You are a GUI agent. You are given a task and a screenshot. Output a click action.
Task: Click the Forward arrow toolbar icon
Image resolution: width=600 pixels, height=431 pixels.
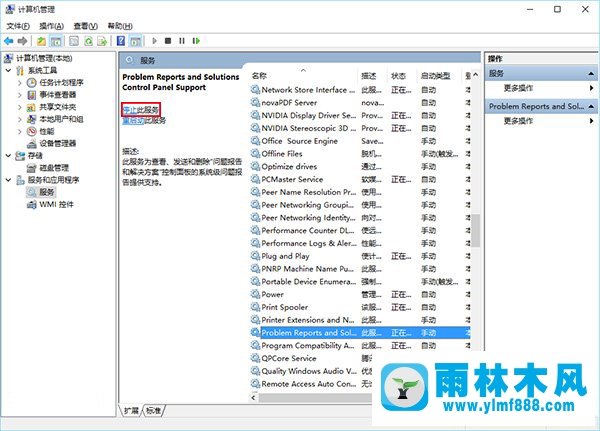coord(22,41)
